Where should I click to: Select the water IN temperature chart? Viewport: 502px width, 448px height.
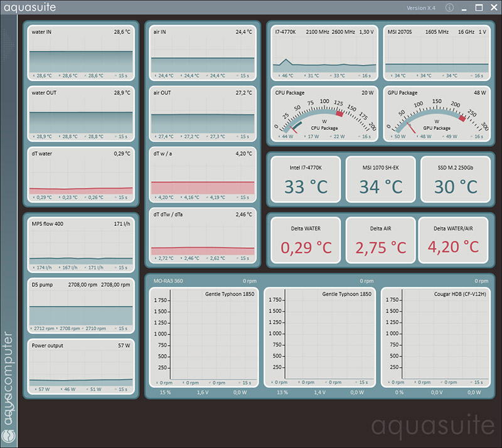[81, 53]
